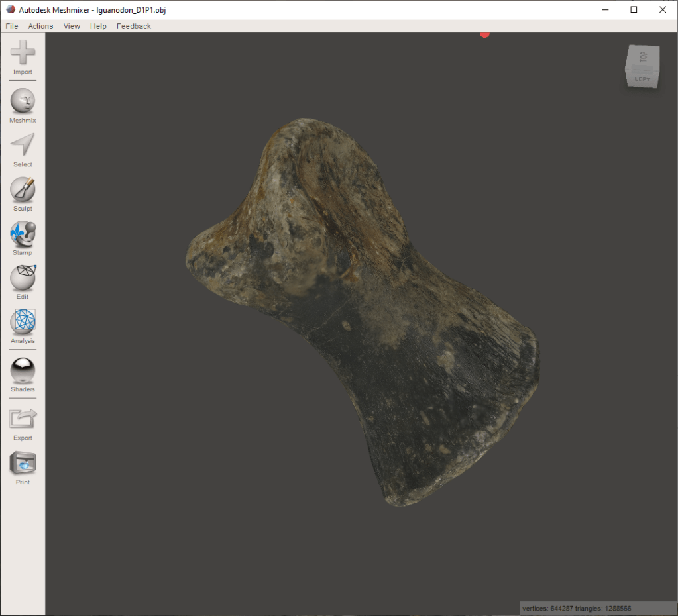Open the File menu

[x=12, y=26]
